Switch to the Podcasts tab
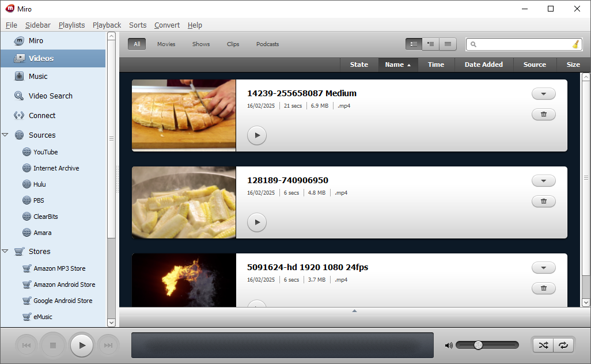 (267, 44)
